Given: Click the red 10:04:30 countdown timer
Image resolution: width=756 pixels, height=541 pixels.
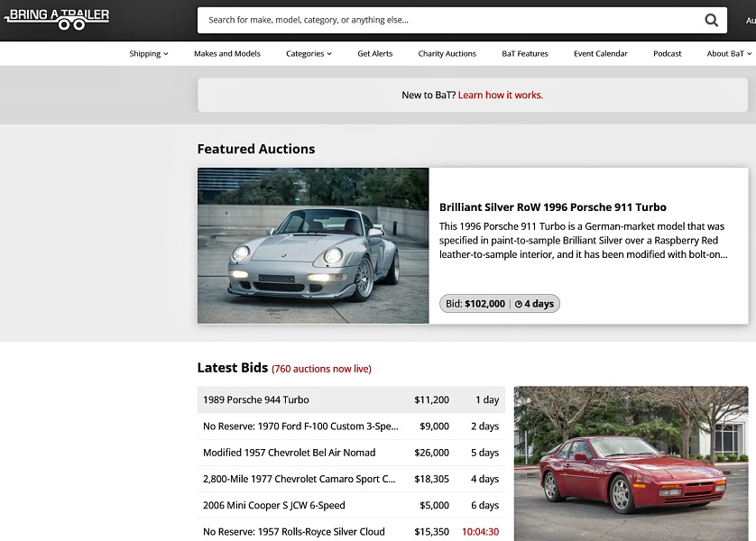Looking at the screenshot, I should point(480,532).
